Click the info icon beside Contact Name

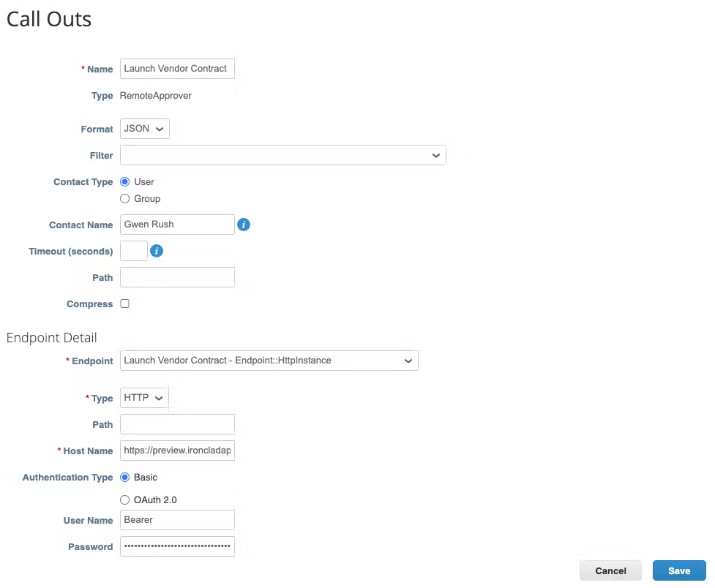[x=244, y=225]
